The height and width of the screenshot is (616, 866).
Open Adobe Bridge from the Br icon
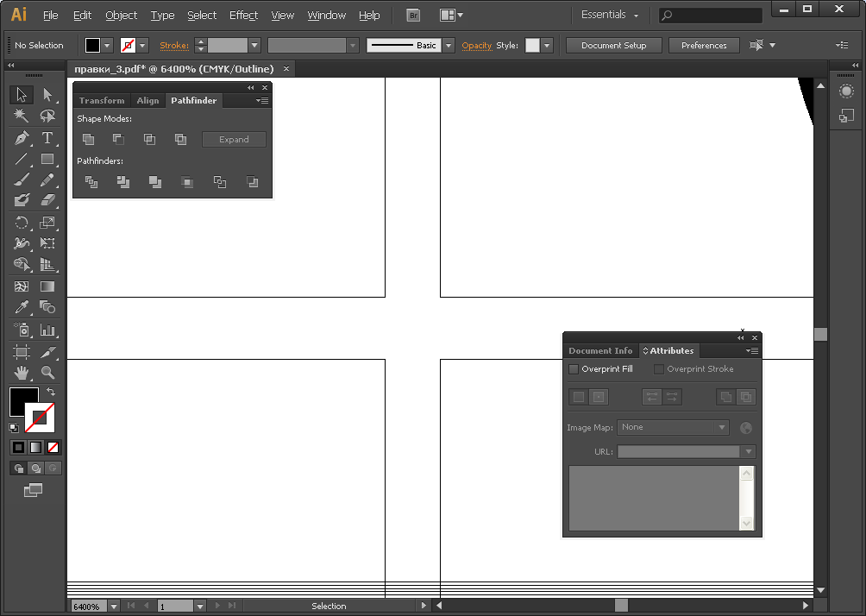pos(413,16)
